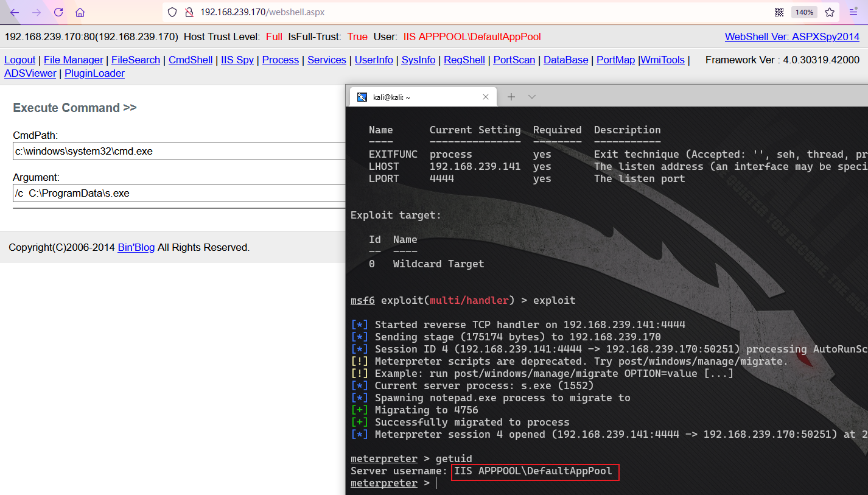Select the kali@kali: ~ terminal tab
The height and width of the screenshot is (495, 868).
coord(424,97)
